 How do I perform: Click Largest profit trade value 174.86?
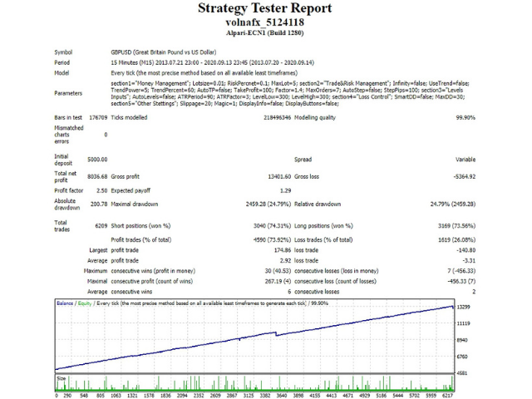[283, 250]
